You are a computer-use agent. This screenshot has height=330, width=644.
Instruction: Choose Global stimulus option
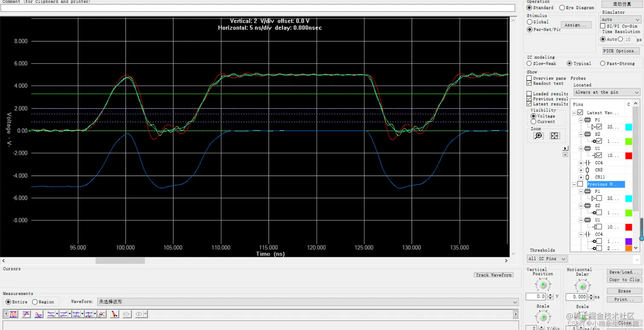[x=529, y=22]
